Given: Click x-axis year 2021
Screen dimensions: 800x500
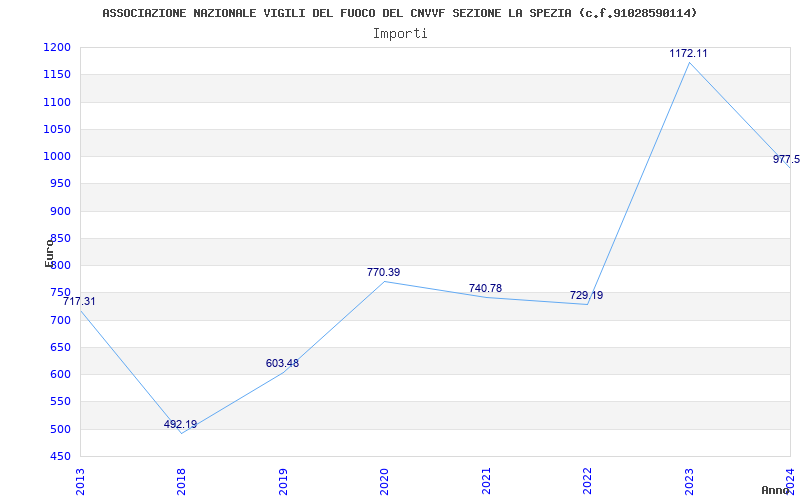Looking at the screenshot, I should point(486,481).
